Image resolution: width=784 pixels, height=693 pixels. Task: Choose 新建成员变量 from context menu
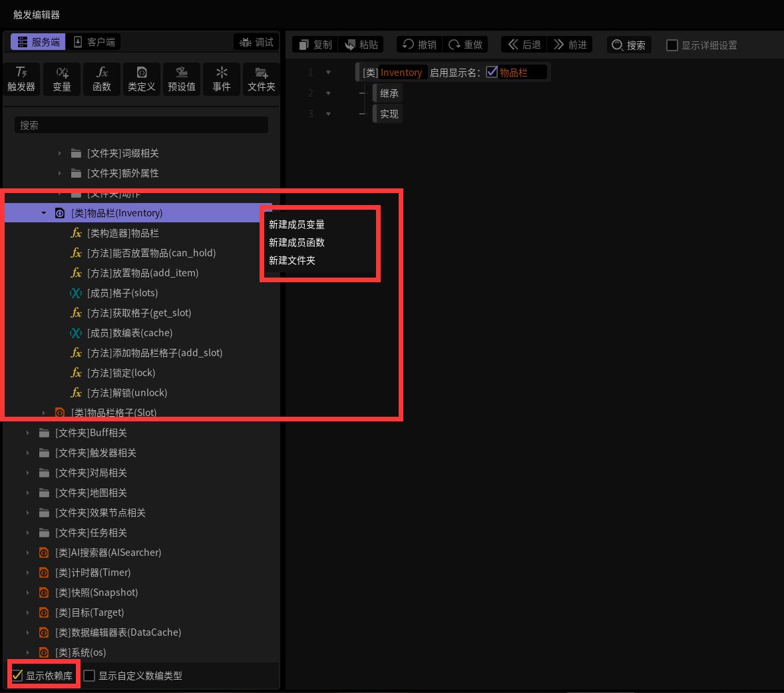click(297, 224)
